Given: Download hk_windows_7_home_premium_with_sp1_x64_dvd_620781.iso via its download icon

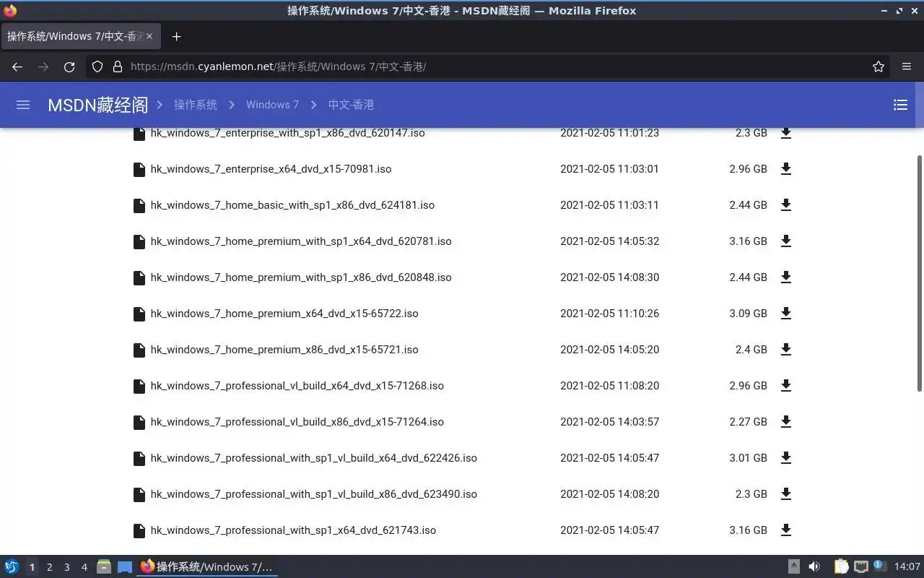Looking at the screenshot, I should pyautogui.click(x=786, y=241).
